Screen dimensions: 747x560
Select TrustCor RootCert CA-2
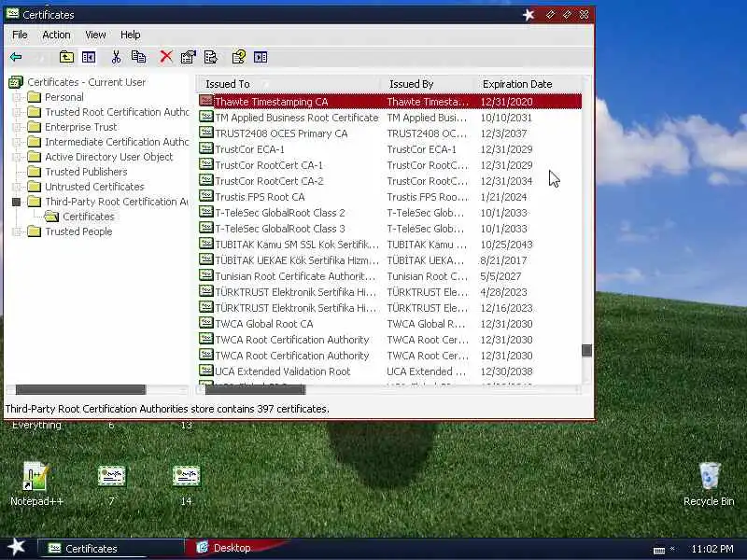pyautogui.click(x=389, y=181)
